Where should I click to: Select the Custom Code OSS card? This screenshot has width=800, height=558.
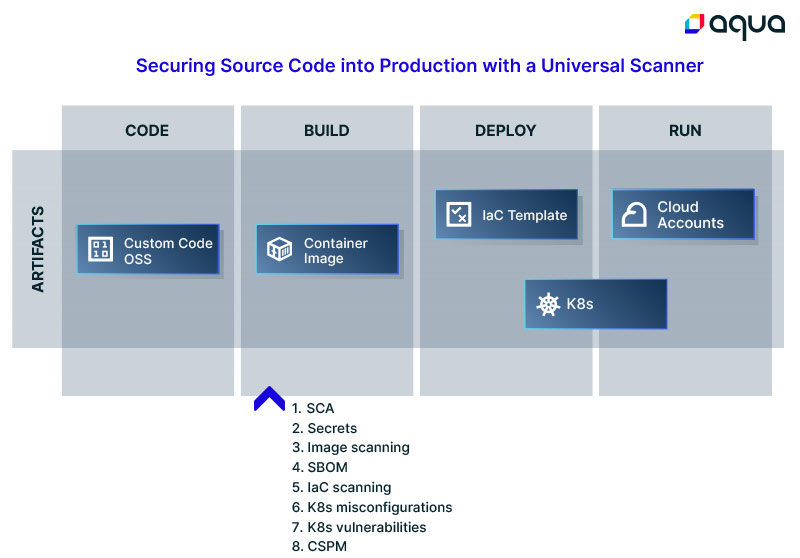tap(148, 249)
